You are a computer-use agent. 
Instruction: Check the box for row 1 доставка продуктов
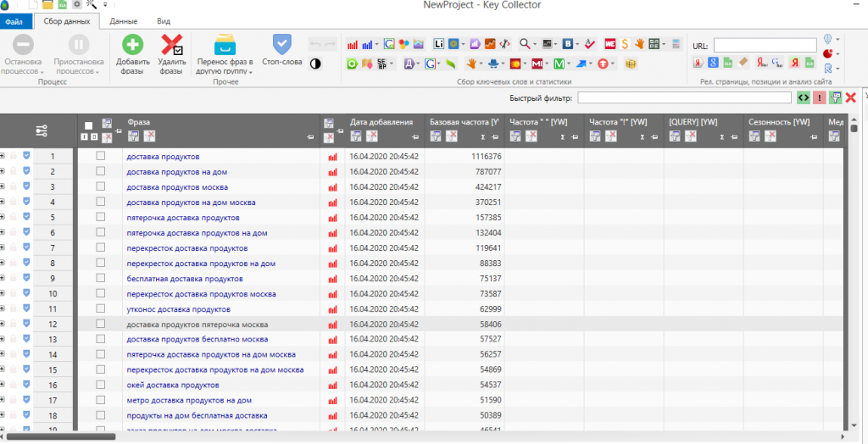click(101, 156)
